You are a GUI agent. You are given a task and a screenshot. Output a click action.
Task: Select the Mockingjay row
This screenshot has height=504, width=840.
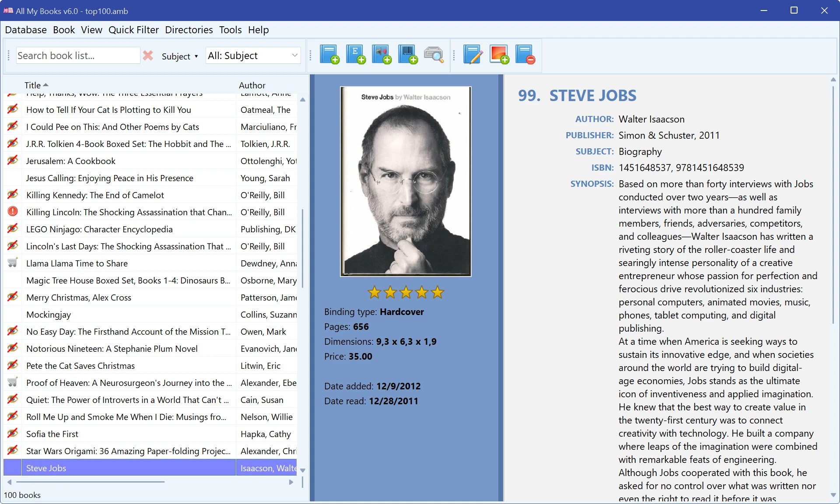[x=150, y=315]
